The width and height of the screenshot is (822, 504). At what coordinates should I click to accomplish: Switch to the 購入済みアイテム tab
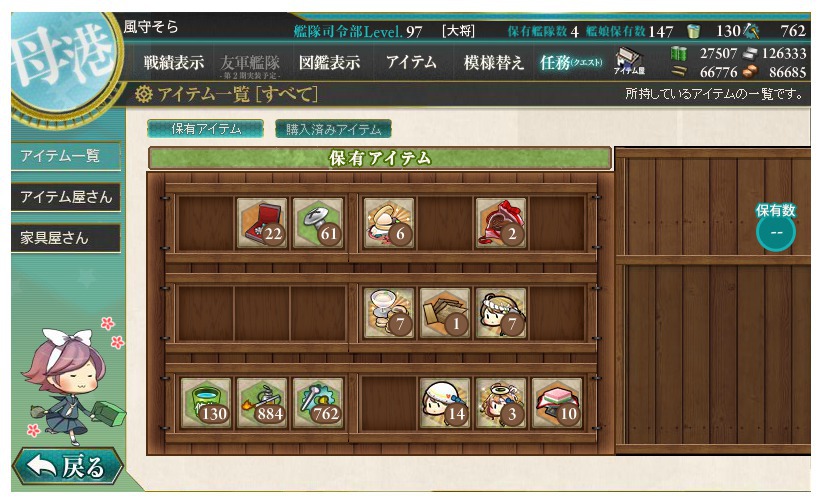coord(333,128)
